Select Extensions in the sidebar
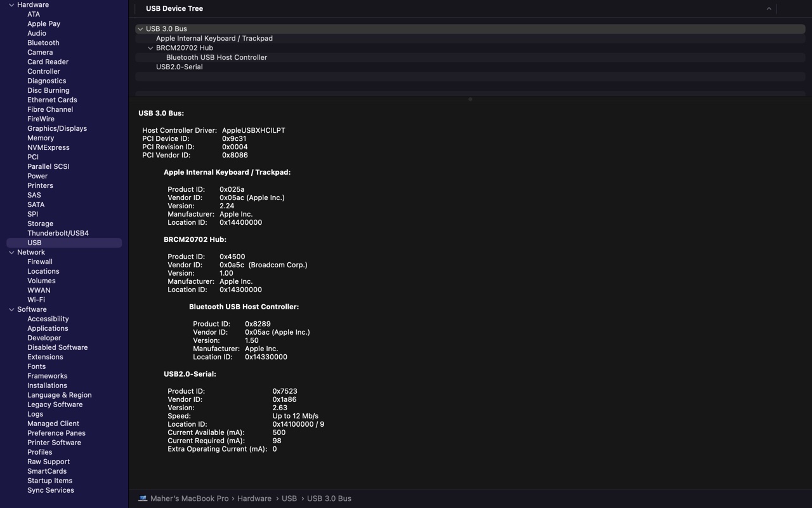This screenshot has height=508, width=812. click(45, 357)
